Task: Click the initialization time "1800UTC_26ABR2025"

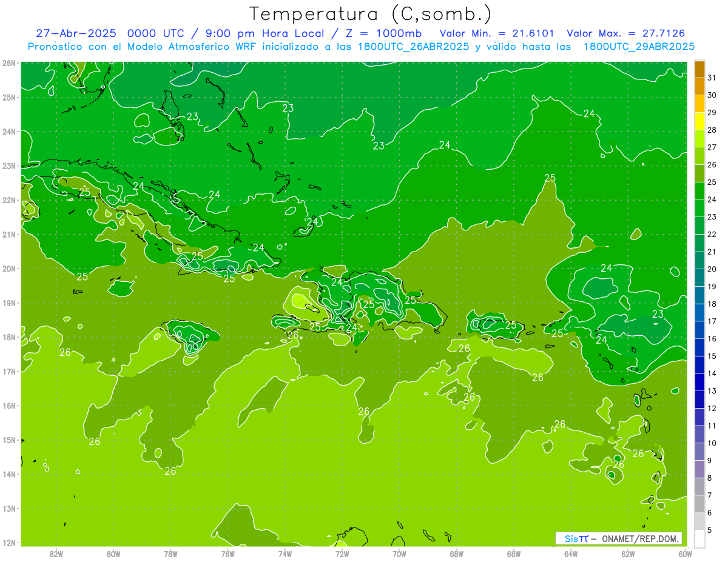Action: coord(413,47)
